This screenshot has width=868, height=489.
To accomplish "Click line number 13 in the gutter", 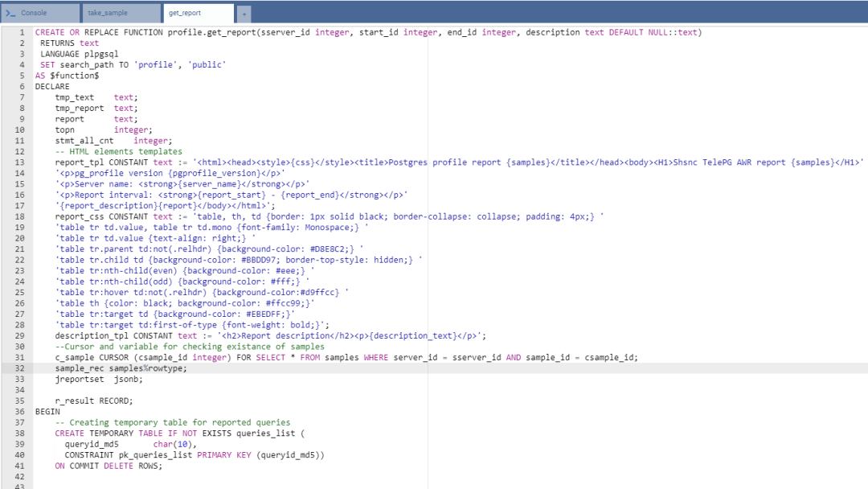I will click(x=19, y=162).
